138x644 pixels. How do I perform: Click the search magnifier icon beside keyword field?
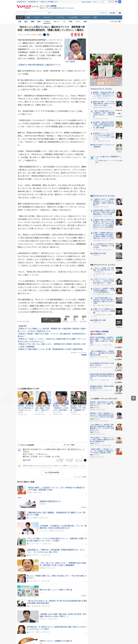click(x=49, y=13)
